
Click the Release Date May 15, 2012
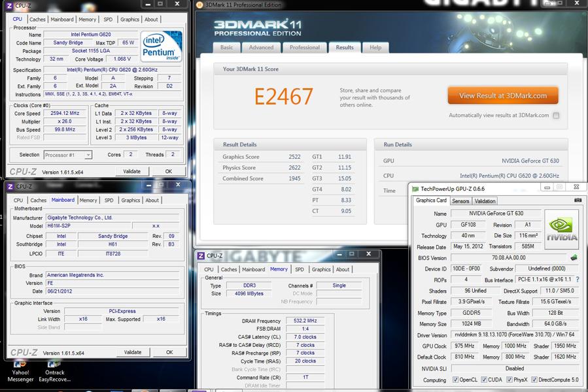click(x=468, y=246)
